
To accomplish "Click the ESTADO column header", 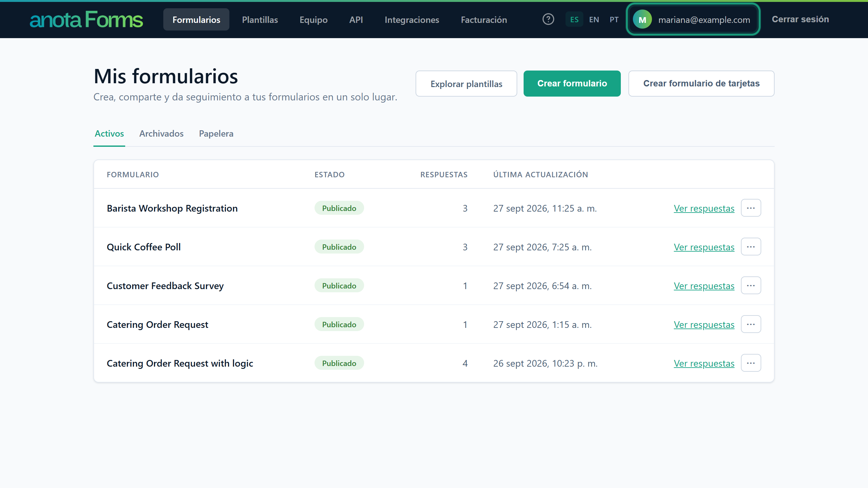I will tap(329, 174).
